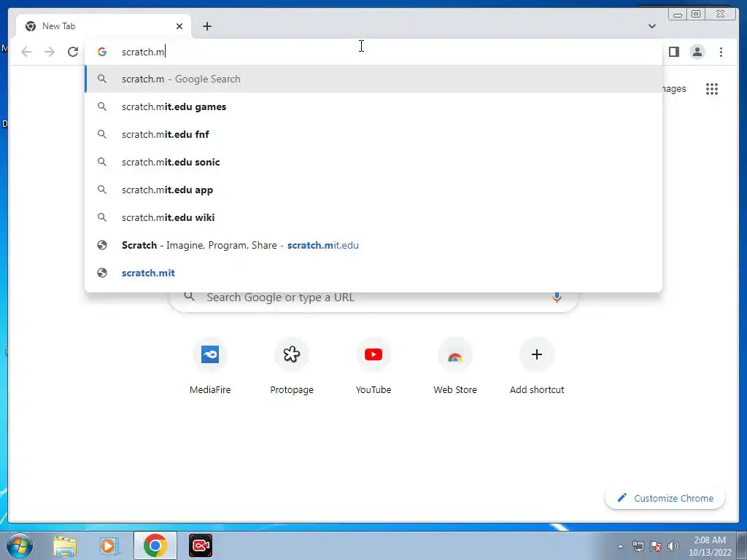Open the Chrome three-dot menu
This screenshot has height=560, width=747.
click(x=721, y=52)
